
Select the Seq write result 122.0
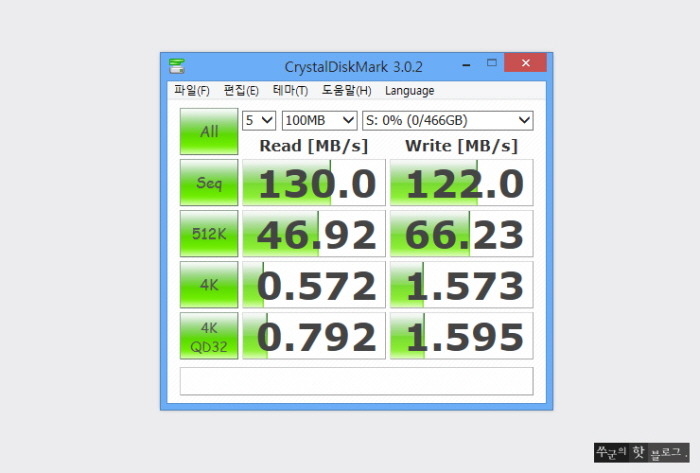[x=462, y=183]
